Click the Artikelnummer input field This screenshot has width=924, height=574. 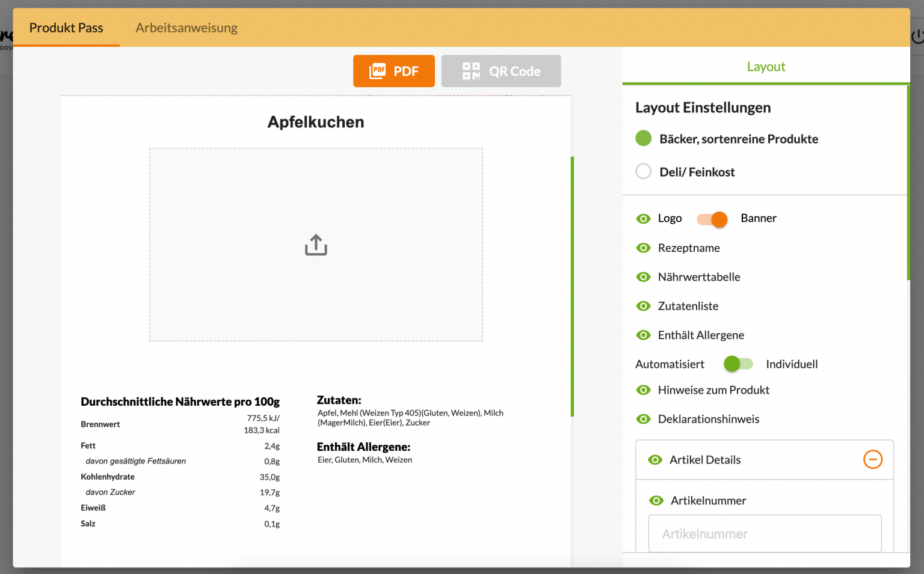(765, 534)
